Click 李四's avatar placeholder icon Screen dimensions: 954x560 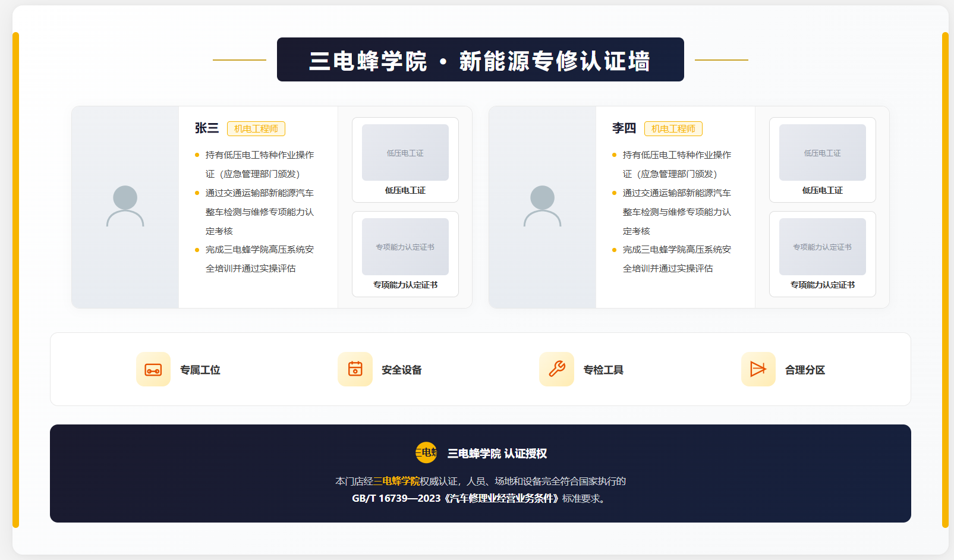pos(543,206)
